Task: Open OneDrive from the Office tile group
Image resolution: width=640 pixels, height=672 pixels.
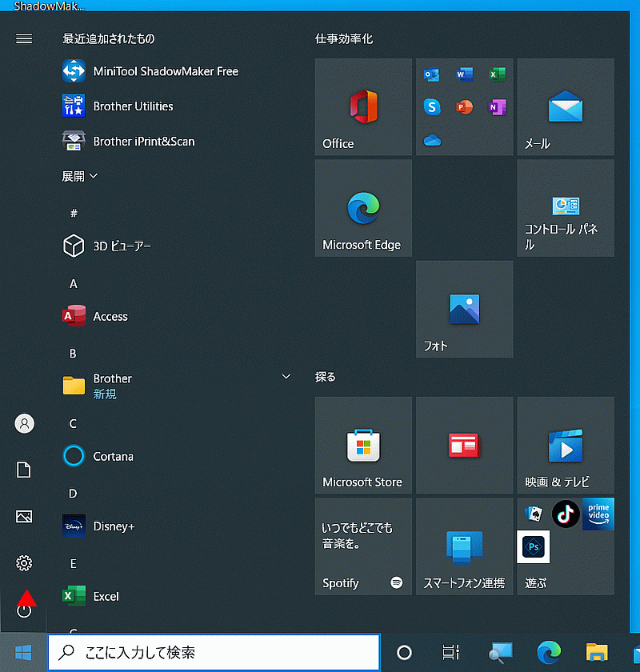Action: (432, 140)
